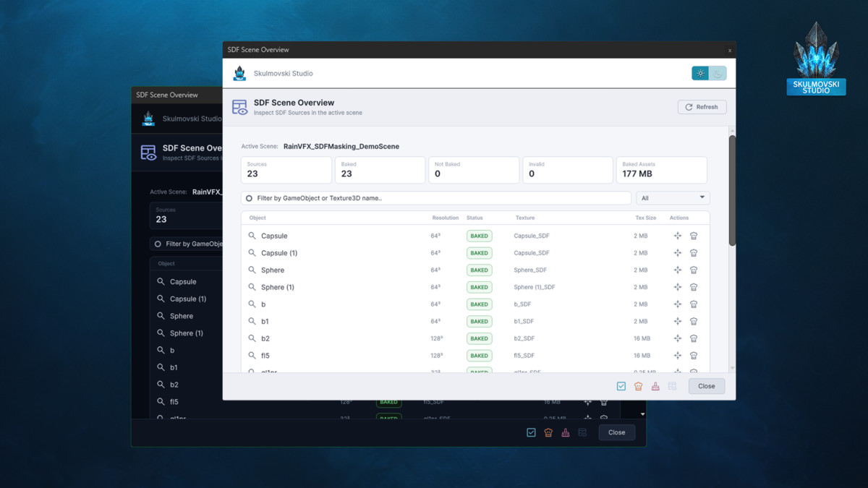
Task: Click pink stamp icon in light window footer
Action: 655,386
